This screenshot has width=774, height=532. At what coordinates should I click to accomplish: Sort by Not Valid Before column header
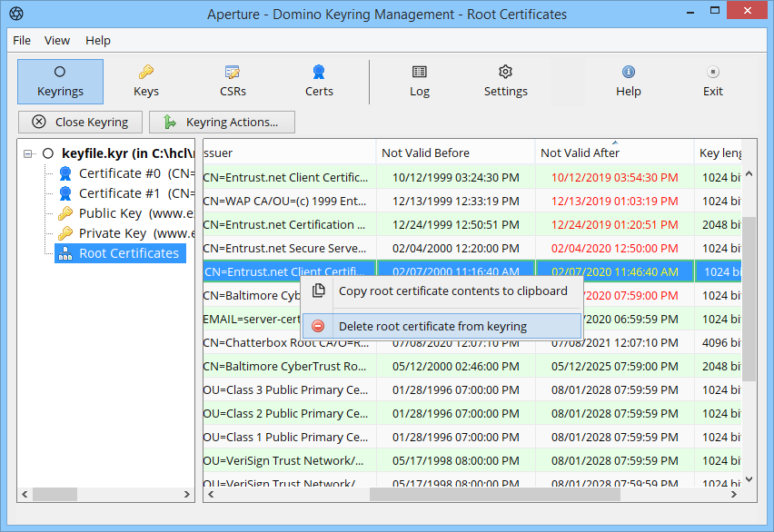456,153
